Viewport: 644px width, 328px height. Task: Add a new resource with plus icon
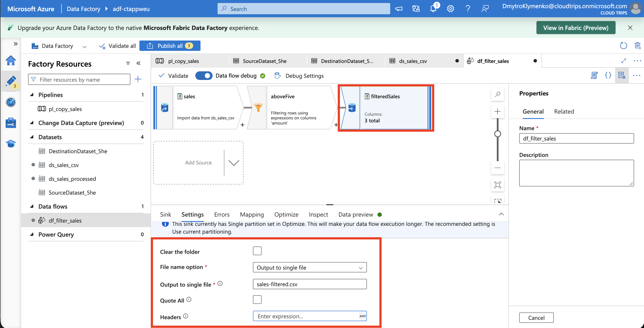[x=138, y=79]
